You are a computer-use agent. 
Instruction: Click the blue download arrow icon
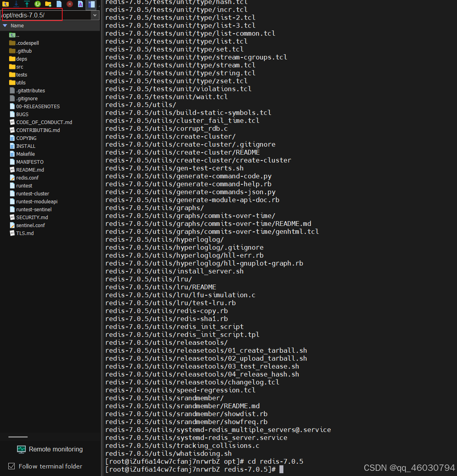(16, 4)
